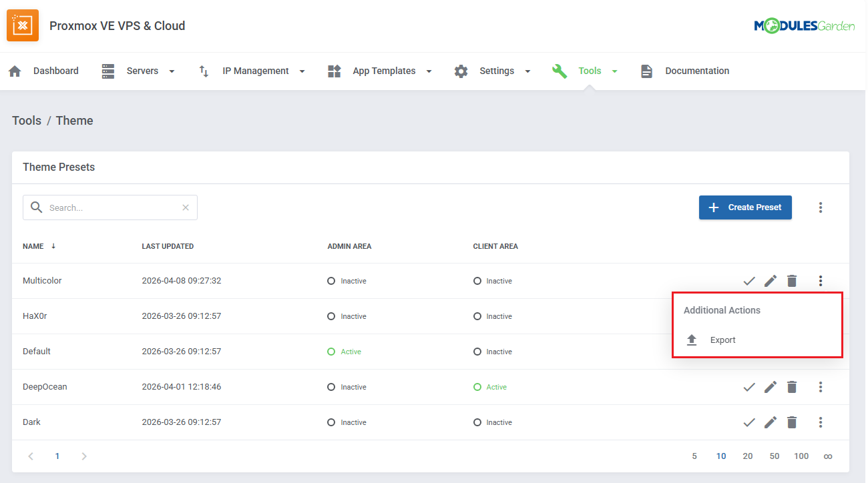The width and height of the screenshot is (868, 483).
Task: Edit the Multicolor preset with pencil icon
Action: tap(771, 281)
